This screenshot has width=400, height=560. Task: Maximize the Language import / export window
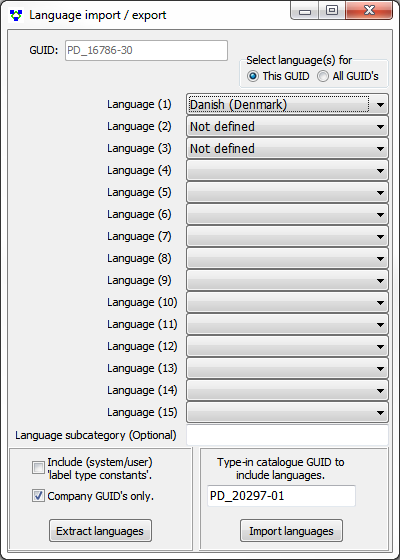tap(332, 10)
